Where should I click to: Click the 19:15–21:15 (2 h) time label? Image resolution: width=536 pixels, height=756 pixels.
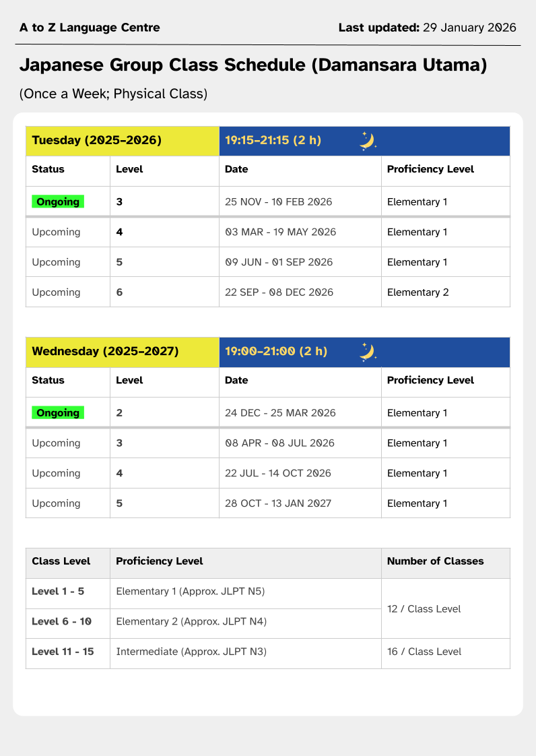pos(273,141)
